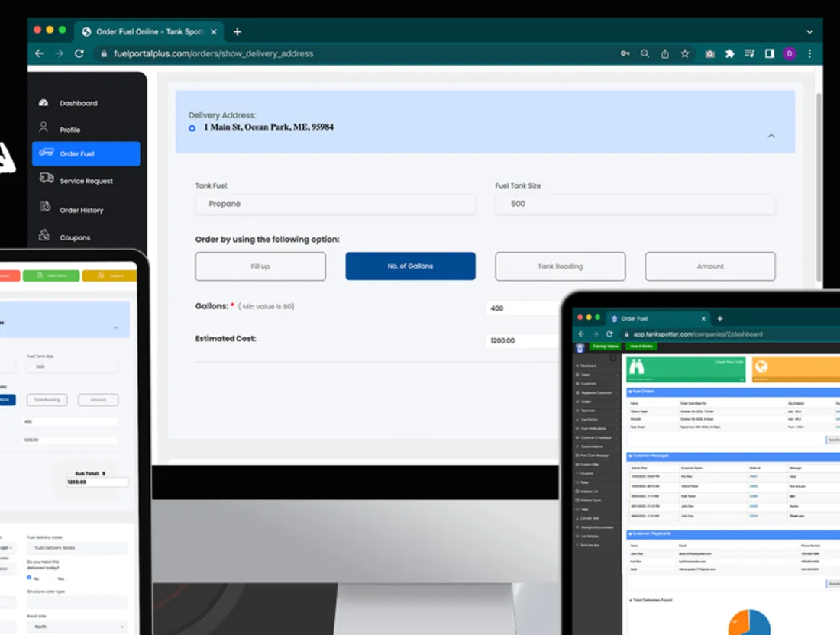Choose the Fill up order option

(260, 266)
